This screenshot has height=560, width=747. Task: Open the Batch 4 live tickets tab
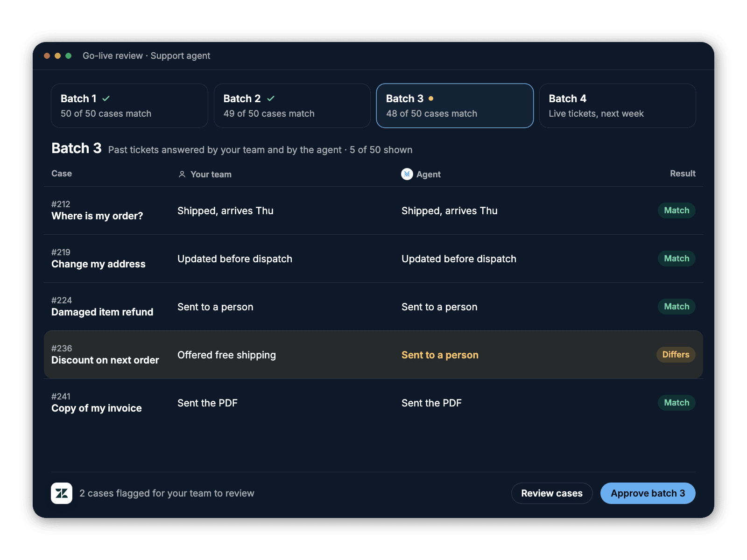point(618,105)
